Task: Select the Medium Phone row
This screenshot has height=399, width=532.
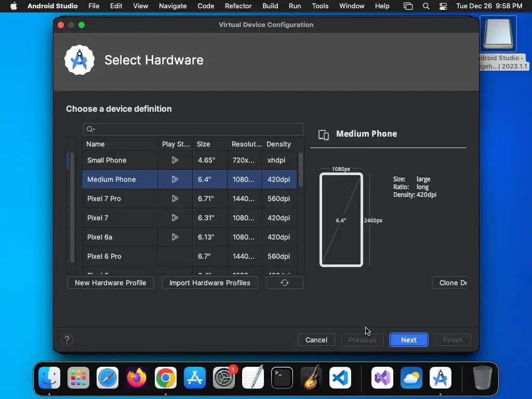Action: coord(189,179)
